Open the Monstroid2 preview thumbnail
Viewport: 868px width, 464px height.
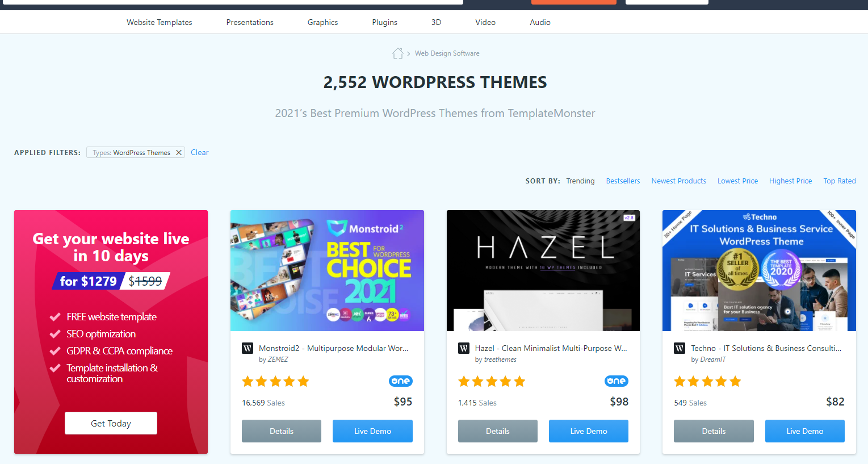pyautogui.click(x=327, y=270)
